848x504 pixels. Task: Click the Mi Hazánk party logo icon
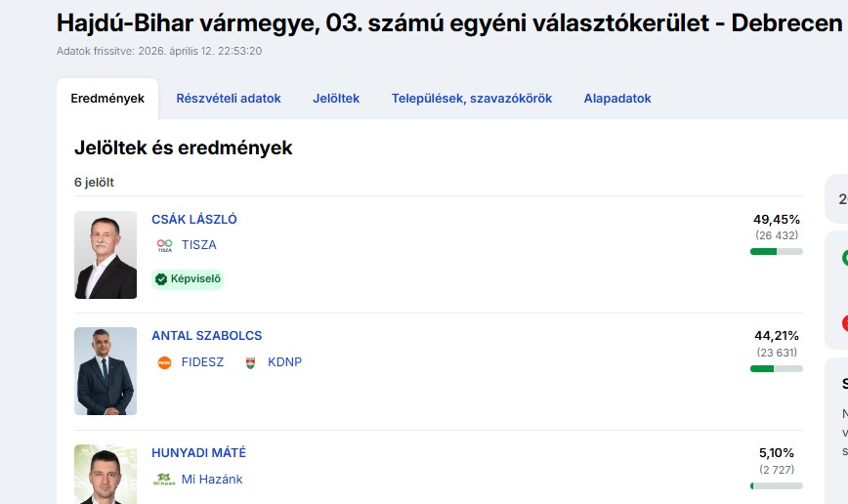(x=164, y=480)
